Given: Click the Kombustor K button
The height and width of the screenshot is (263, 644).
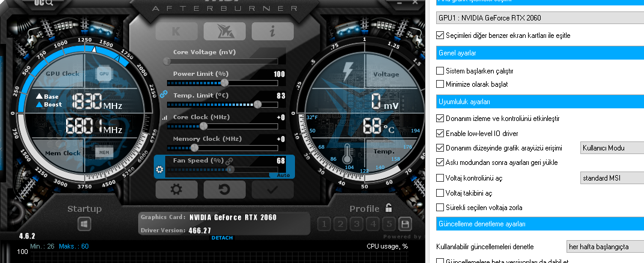Looking at the screenshot, I should click(176, 31).
